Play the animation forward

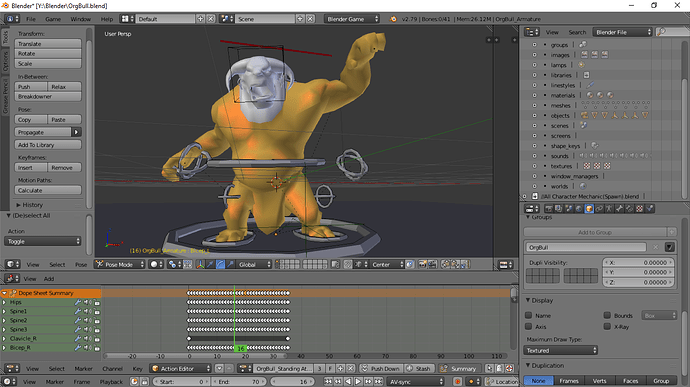(x=358, y=381)
